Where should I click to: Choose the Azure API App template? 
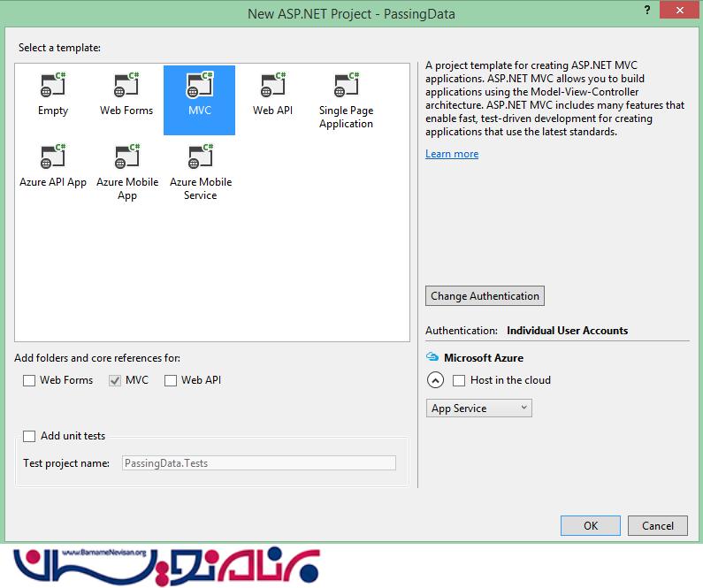click(x=52, y=158)
